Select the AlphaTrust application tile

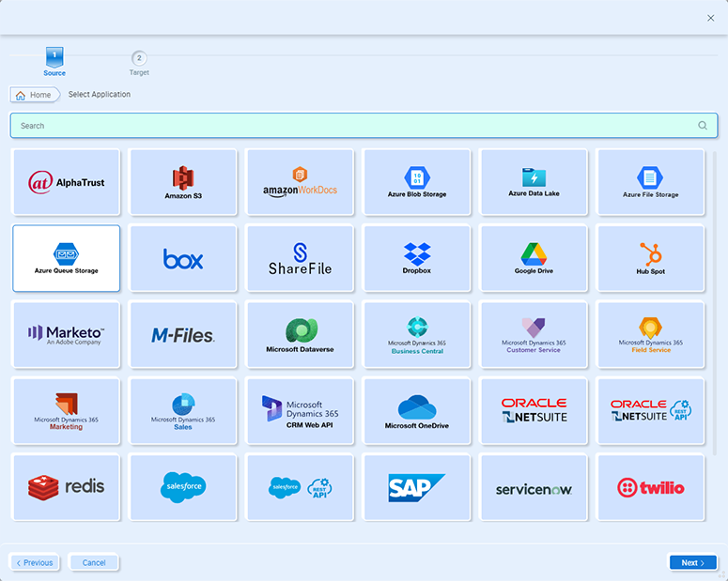[67, 182]
